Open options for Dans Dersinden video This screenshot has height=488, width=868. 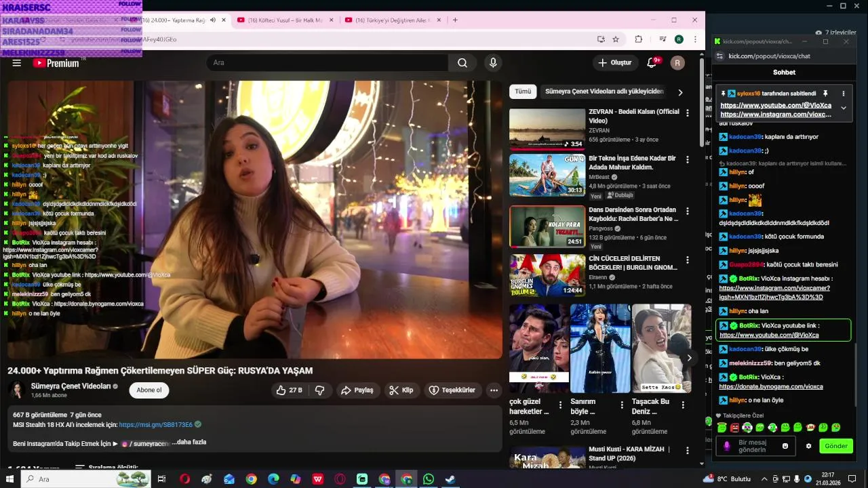point(688,211)
